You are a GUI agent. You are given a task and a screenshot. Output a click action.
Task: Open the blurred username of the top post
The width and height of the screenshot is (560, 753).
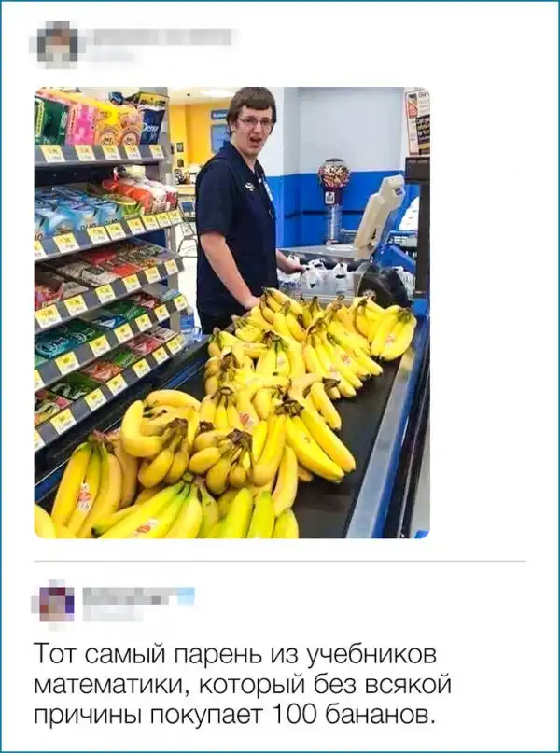160,37
